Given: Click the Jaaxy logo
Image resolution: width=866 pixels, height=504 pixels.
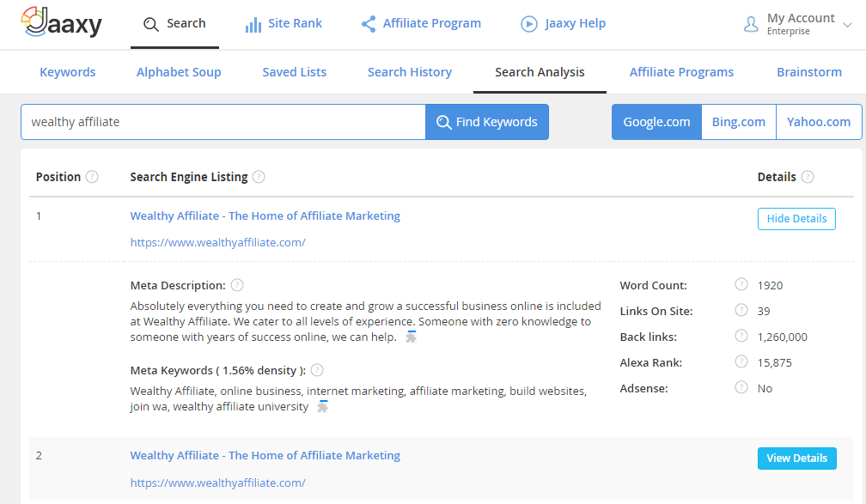Looking at the screenshot, I should coord(61,22).
